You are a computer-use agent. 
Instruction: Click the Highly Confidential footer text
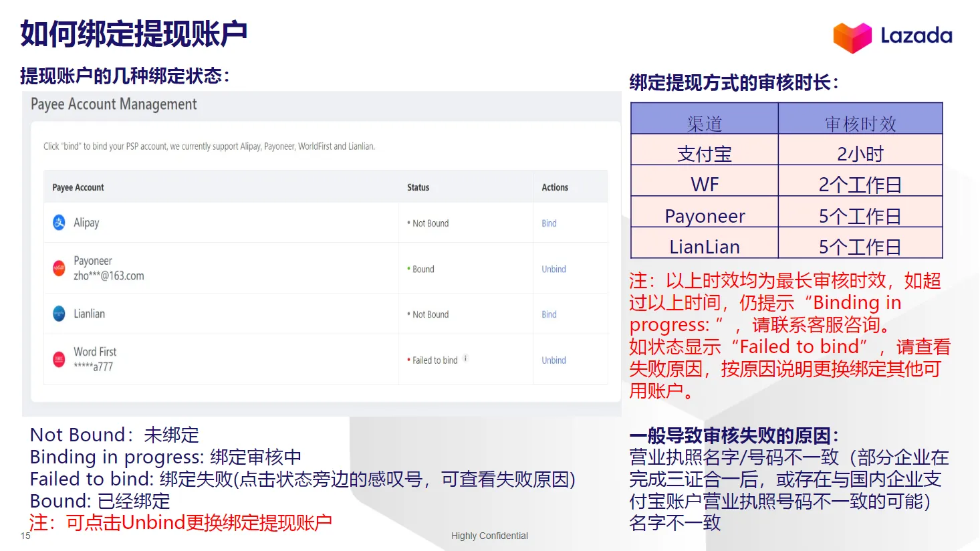(489, 535)
